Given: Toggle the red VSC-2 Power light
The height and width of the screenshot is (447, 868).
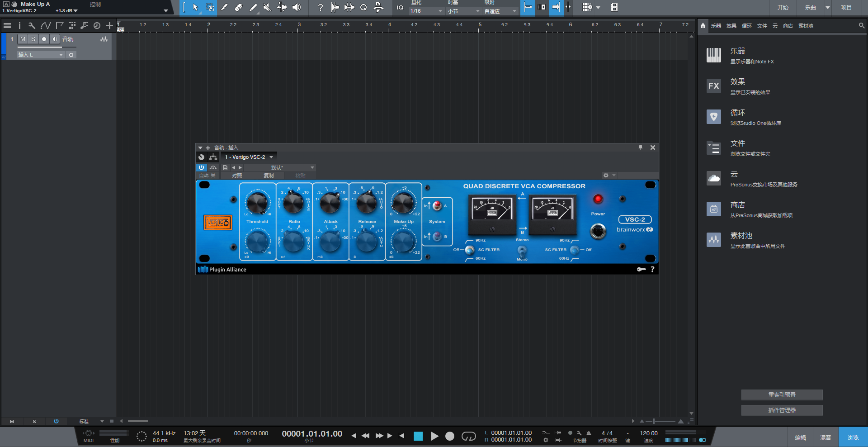Looking at the screenshot, I should 598,199.
